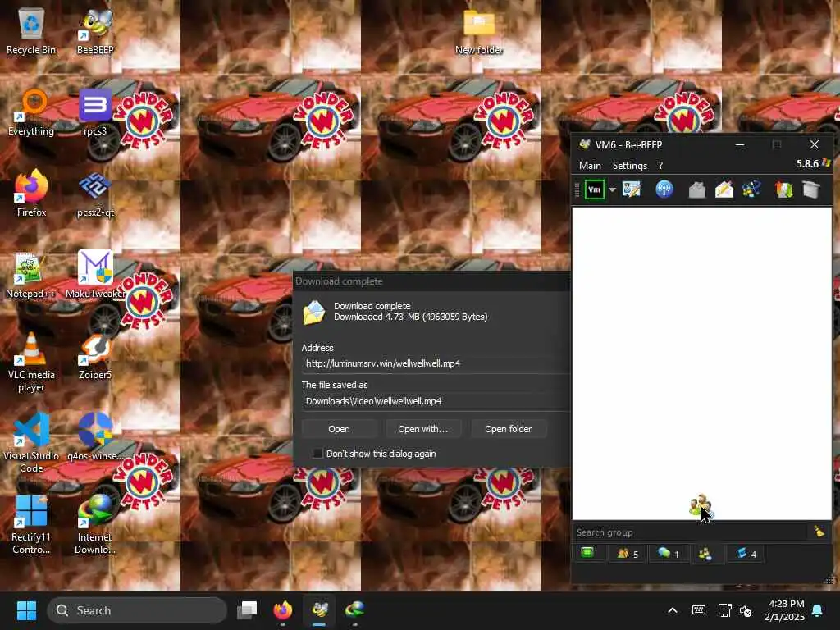Viewport: 840px width, 630px height.
Task: Click the Search group input field
Action: coord(689,532)
